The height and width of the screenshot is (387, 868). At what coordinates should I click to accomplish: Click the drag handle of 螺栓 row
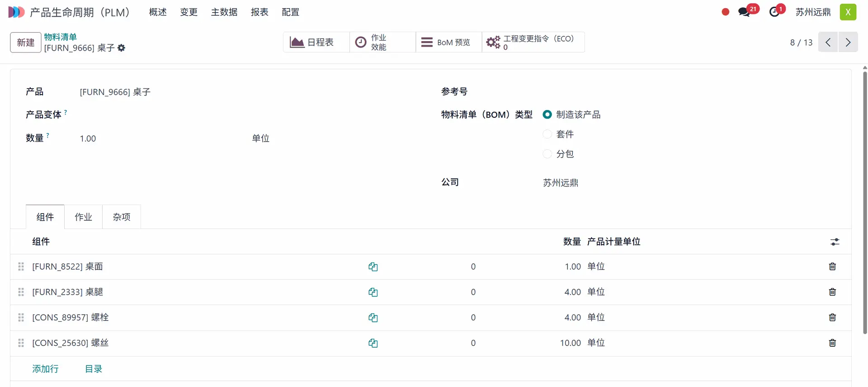[21, 318]
